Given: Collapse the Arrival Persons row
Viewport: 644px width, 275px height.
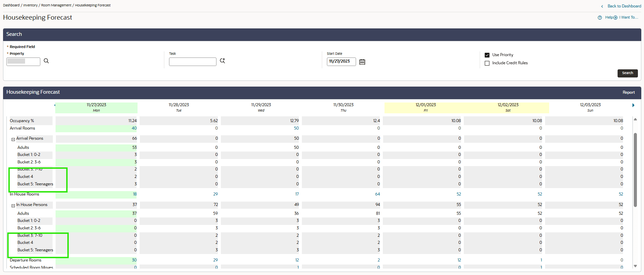Looking at the screenshot, I should (x=13, y=139).
